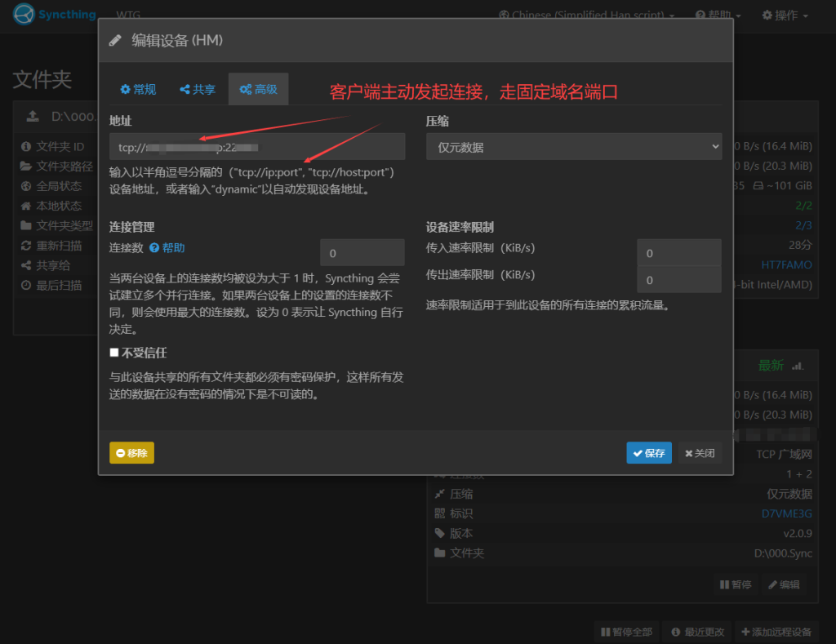
Task: Click the help question mark icon beside 连接数
Action: point(153,248)
